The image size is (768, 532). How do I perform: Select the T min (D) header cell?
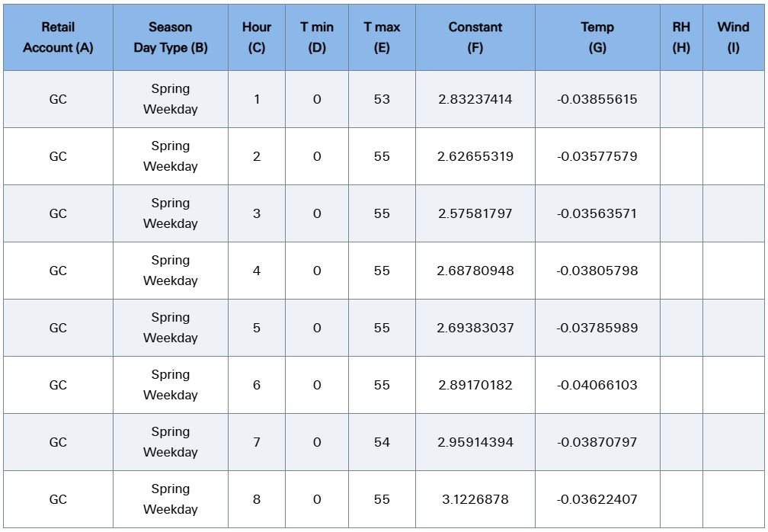tap(317, 37)
